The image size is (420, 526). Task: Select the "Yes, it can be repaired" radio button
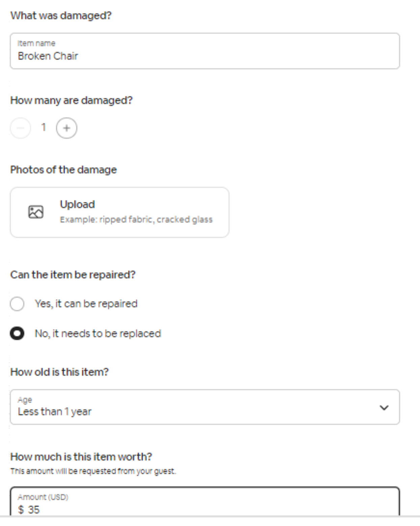pyautogui.click(x=17, y=304)
